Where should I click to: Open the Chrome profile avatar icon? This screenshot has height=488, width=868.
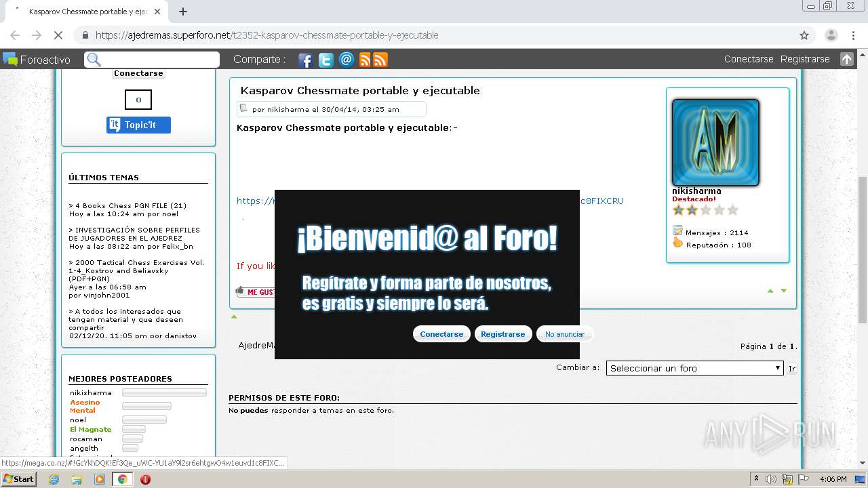click(831, 35)
